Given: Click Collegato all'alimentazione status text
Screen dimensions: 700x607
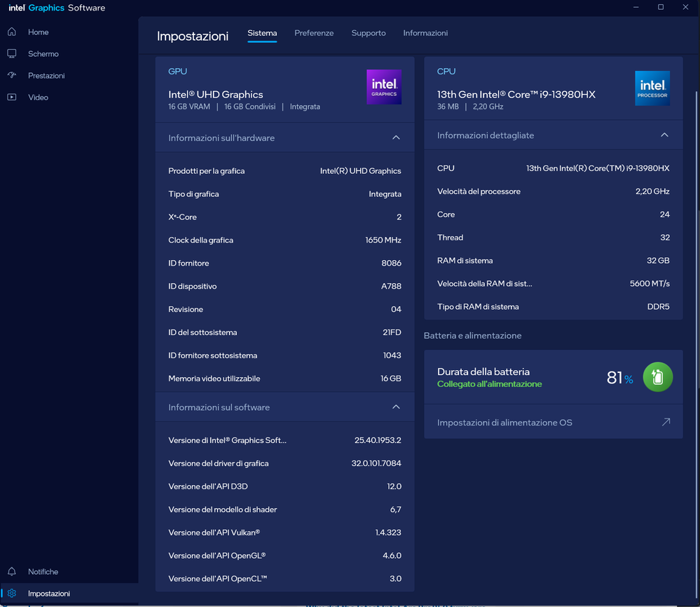Looking at the screenshot, I should click(x=489, y=384).
